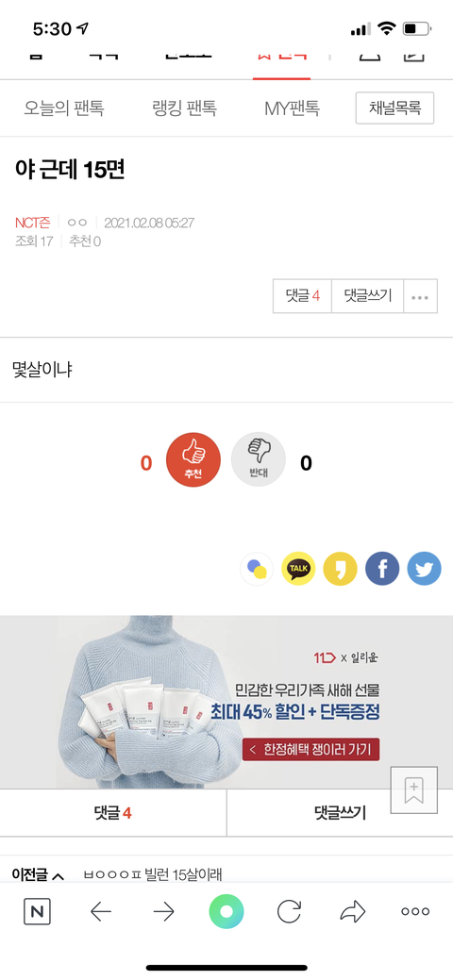
Task: Open the three-dot options next to 댓글쓰기
Action: [x=420, y=296]
